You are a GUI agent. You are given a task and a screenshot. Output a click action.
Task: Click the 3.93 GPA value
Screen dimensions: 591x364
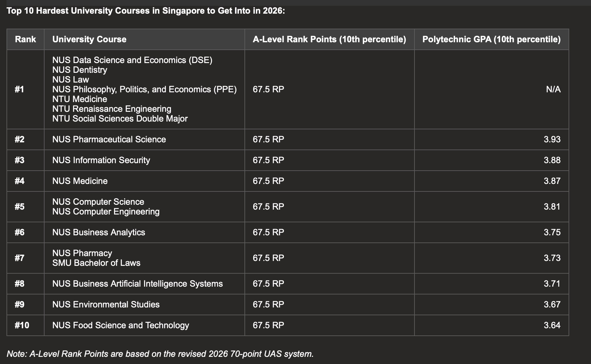(552, 139)
